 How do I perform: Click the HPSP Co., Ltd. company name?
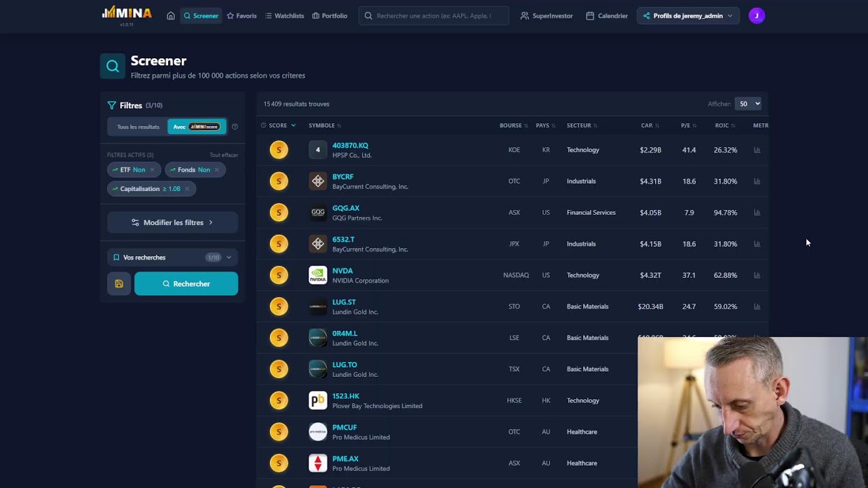click(352, 155)
